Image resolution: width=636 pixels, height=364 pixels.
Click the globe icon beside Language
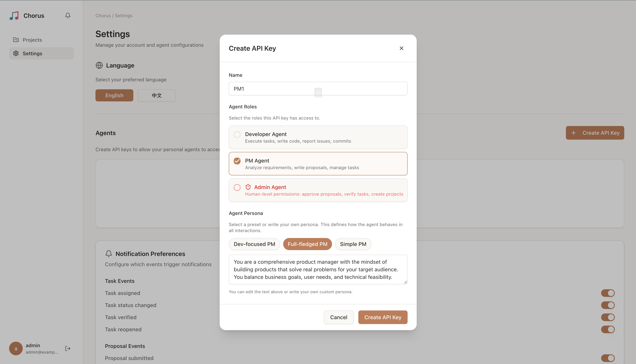point(99,65)
